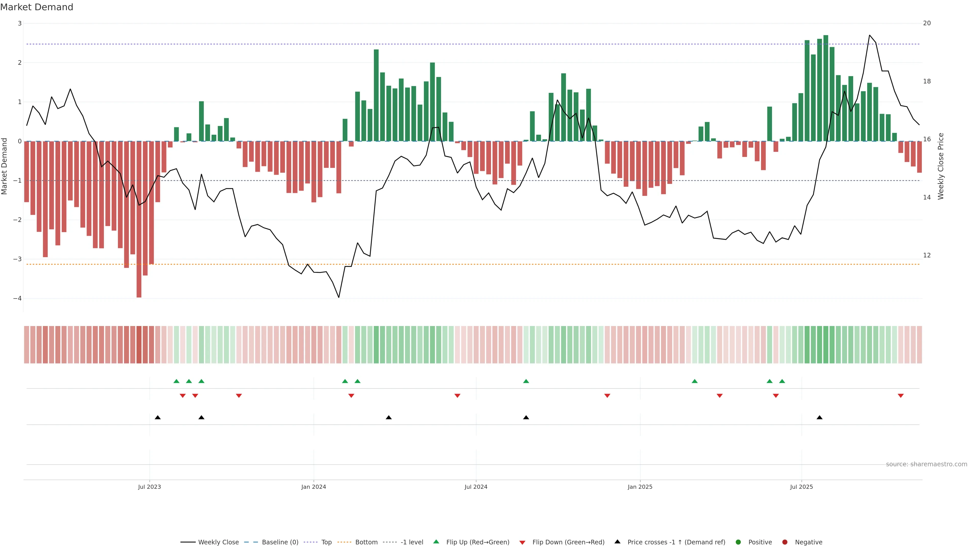Toggle Bottom orange dotted legend entry

366,542
